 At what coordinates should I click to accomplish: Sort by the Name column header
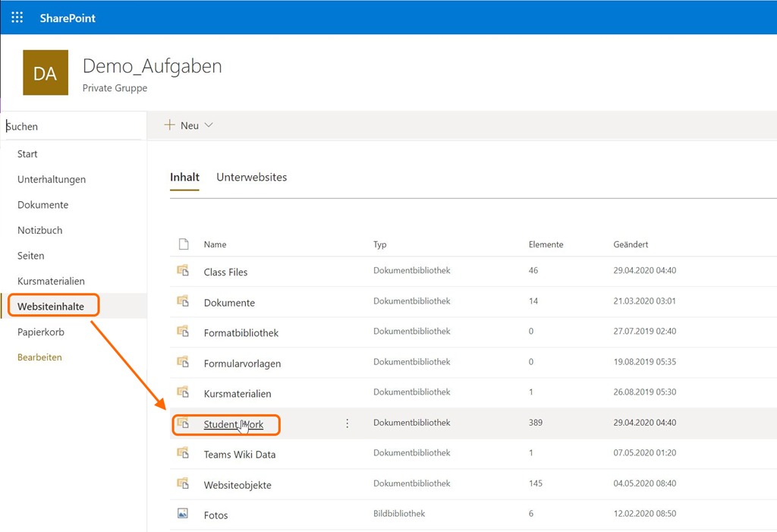[x=215, y=244]
